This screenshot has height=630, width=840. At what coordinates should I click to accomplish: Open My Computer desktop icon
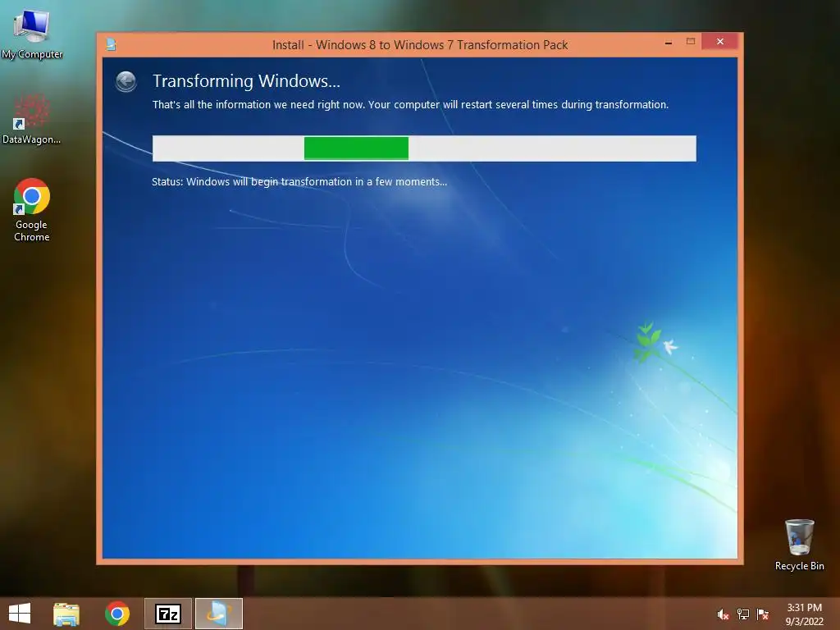[x=32, y=33]
